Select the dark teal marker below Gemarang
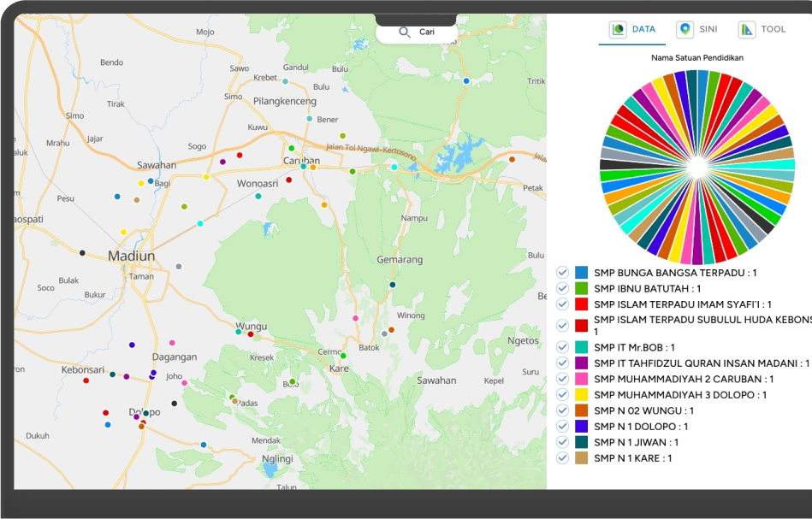 click(393, 285)
